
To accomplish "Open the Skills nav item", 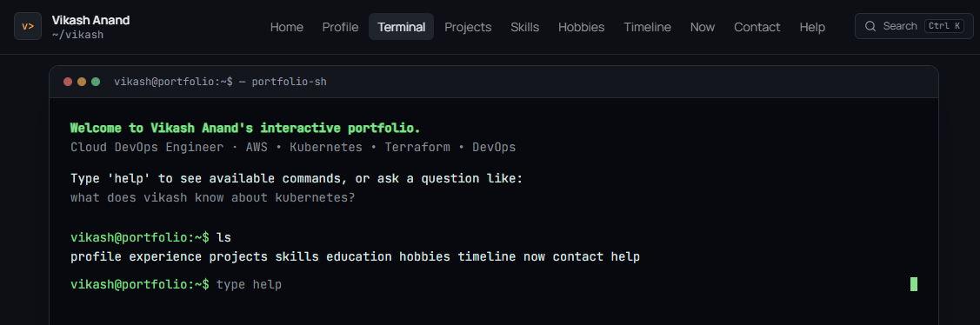I will point(525,27).
